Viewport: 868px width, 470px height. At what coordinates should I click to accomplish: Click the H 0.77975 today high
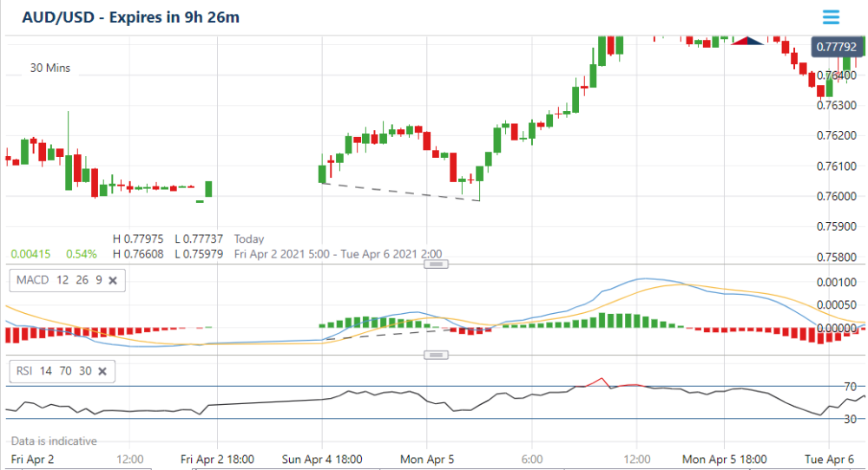point(138,238)
